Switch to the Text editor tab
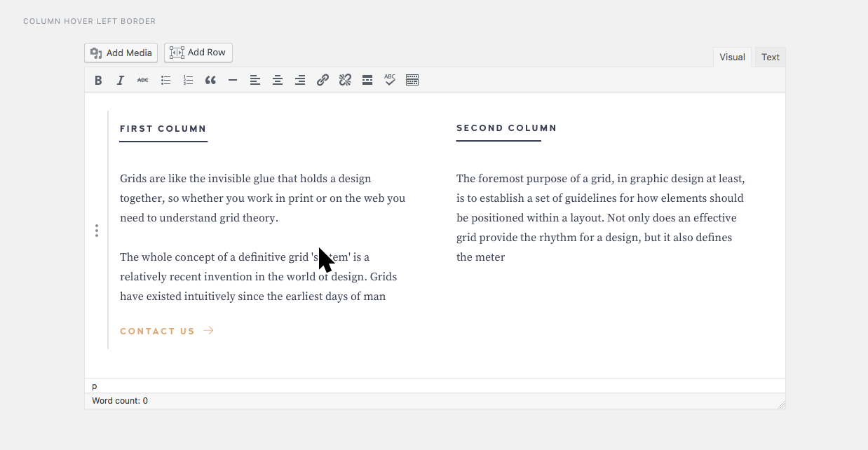868x450 pixels. click(770, 57)
